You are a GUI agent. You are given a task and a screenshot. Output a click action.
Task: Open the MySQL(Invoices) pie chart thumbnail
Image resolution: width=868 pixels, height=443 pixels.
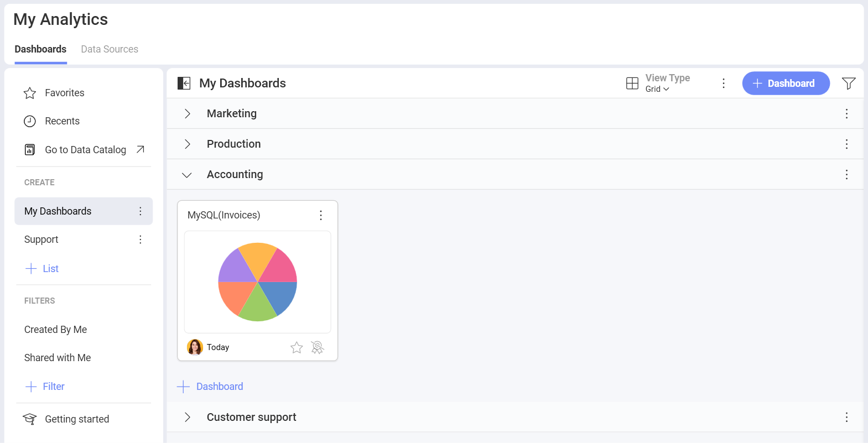click(x=258, y=282)
